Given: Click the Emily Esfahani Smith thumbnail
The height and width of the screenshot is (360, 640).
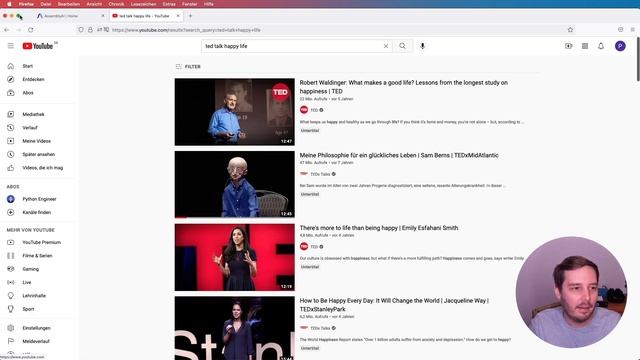Looking at the screenshot, I should [x=235, y=257].
